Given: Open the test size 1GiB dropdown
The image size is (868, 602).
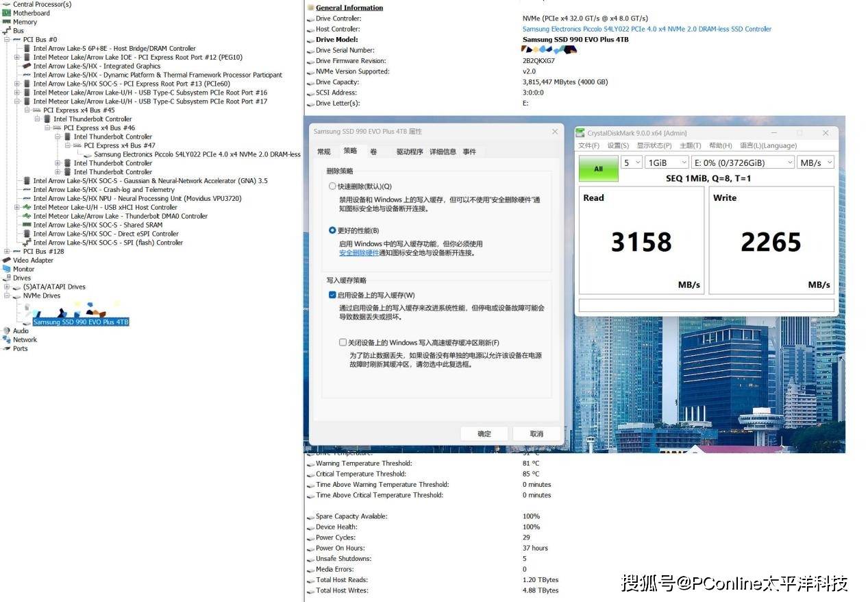Looking at the screenshot, I should click(666, 162).
